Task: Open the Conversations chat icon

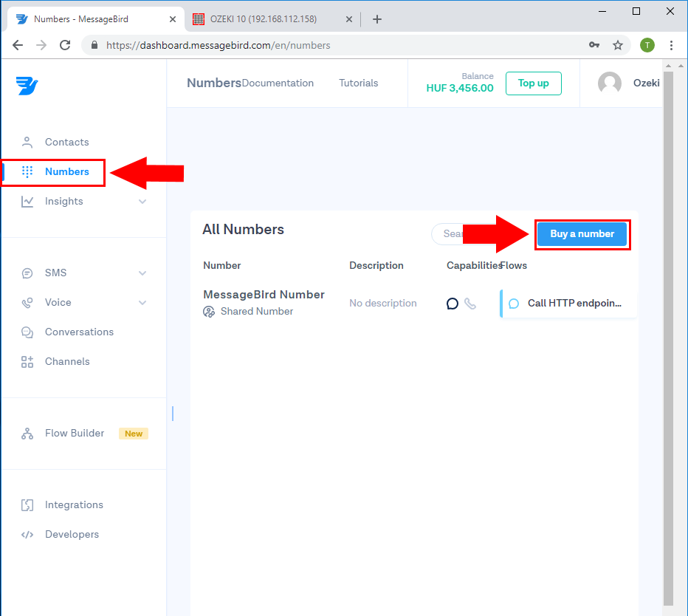Action: tap(27, 332)
